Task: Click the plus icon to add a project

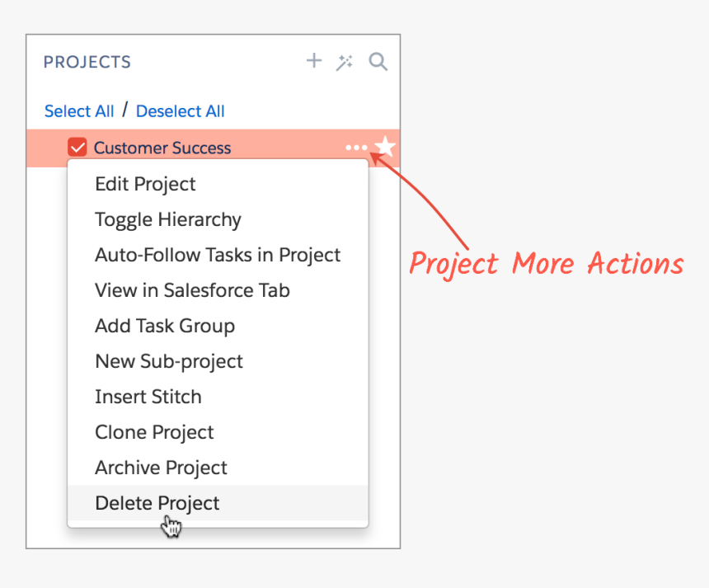Action: click(313, 61)
